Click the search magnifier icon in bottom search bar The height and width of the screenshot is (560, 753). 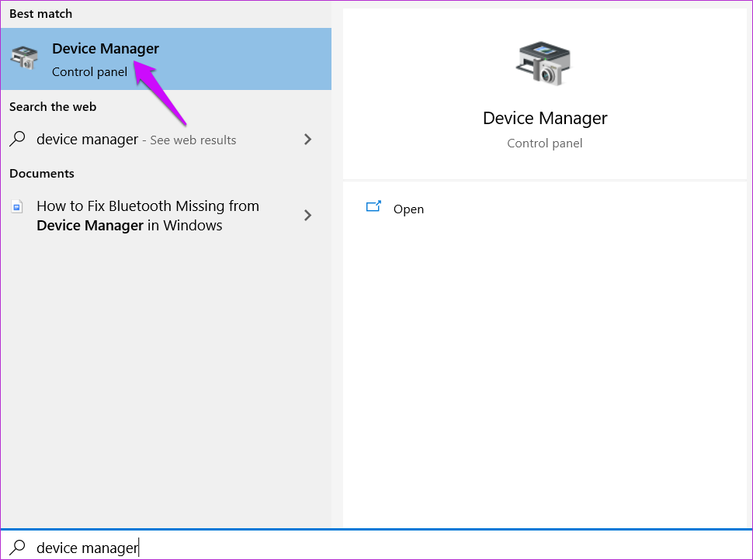pyautogui.click(x=16, y=548)
